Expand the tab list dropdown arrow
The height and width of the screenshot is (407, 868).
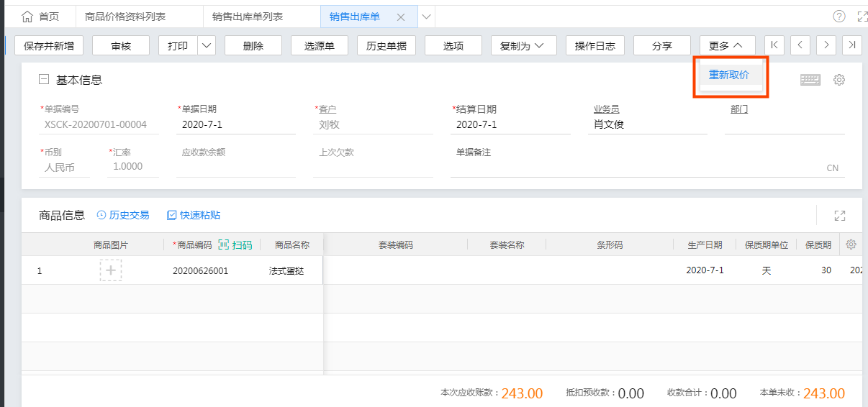(x=426, y=17)
